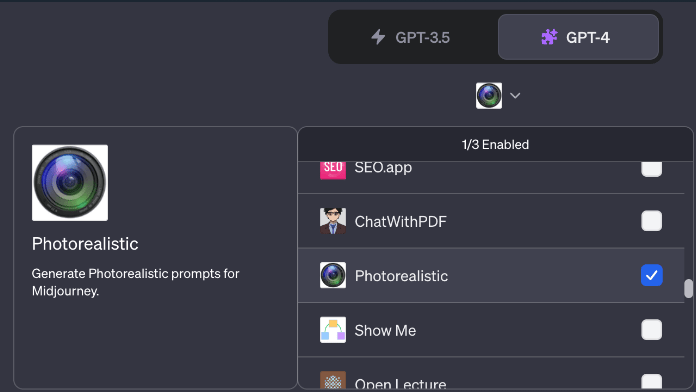Enable the Show Me plugin checkbox
The height and width of the screenshot is (392, 696).
651,330
